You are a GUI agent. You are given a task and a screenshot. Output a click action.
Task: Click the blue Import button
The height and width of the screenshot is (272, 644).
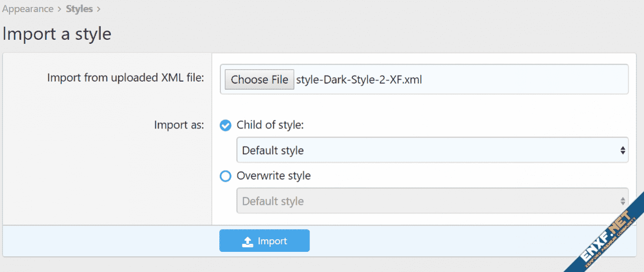264,241
